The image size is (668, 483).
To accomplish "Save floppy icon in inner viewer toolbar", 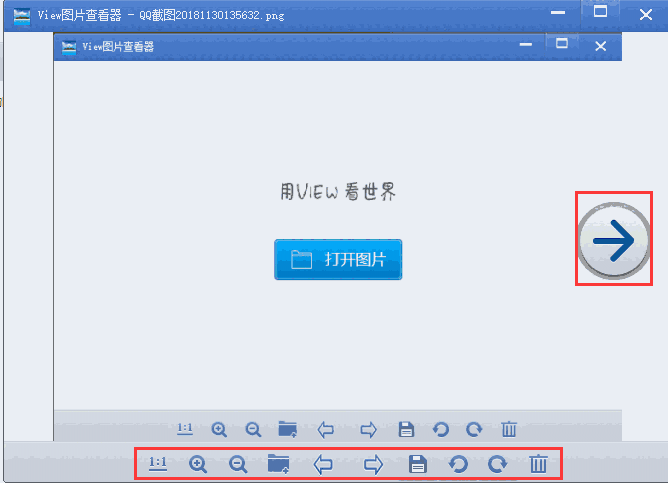I will coord(406,429).
